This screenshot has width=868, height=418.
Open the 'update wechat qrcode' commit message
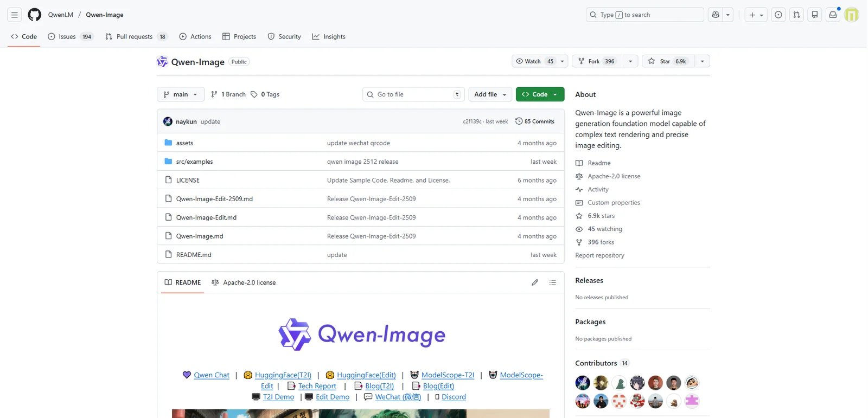359,143
